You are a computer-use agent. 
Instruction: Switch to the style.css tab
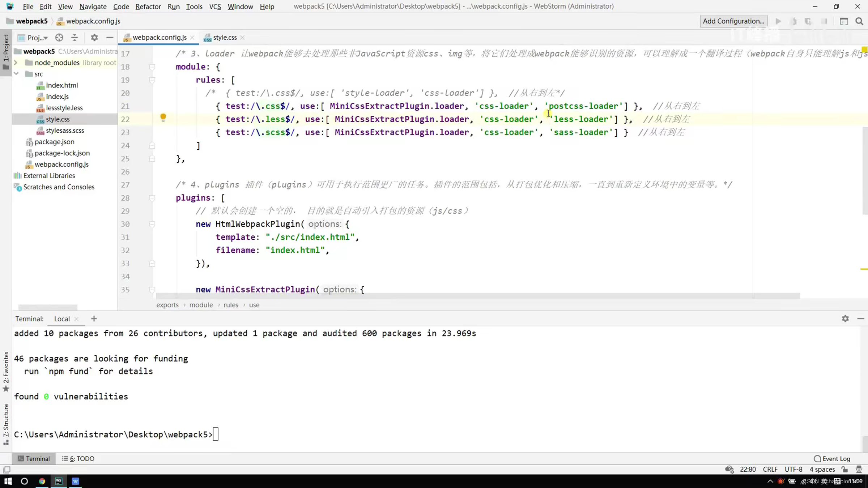coord(225,38)
